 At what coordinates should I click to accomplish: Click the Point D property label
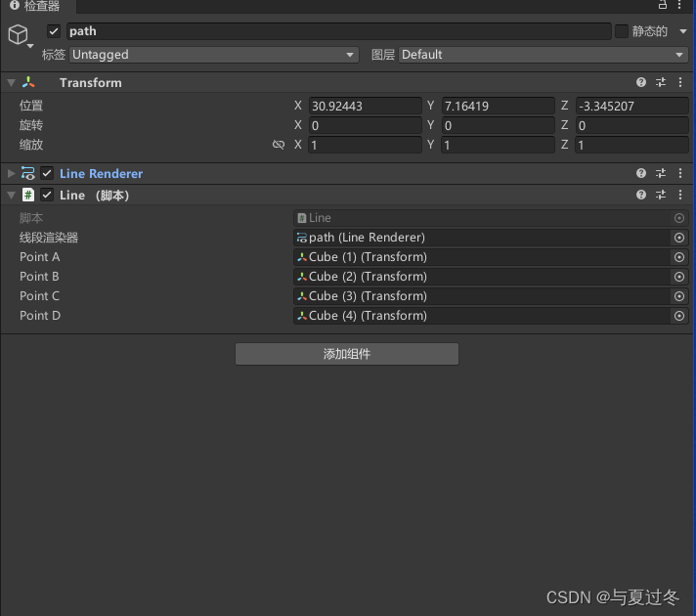(x=40, y=315)
